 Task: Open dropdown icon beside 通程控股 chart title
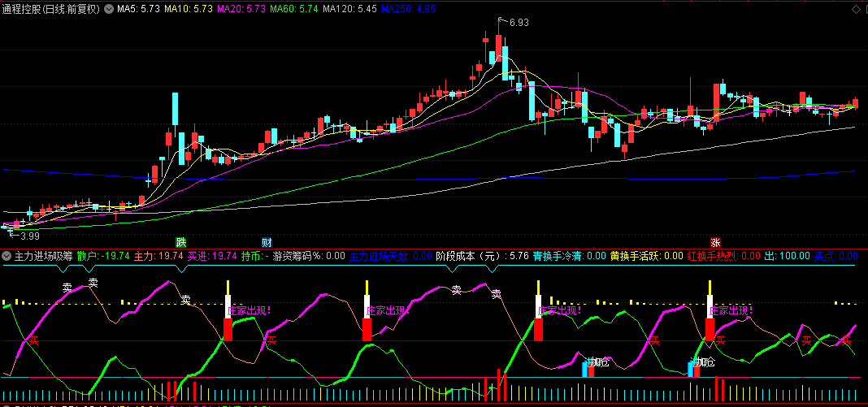109,9
